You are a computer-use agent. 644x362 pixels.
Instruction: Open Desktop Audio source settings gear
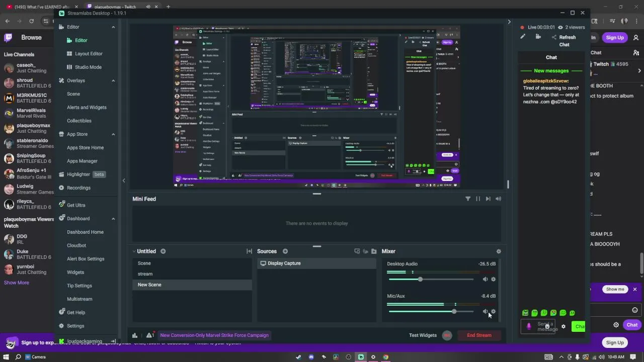493,280
